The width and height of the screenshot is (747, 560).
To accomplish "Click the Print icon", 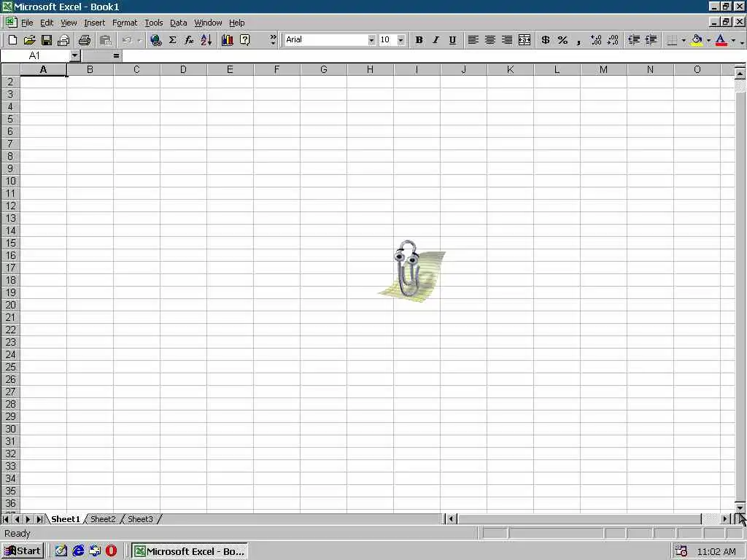I will [x=85, y=40].
